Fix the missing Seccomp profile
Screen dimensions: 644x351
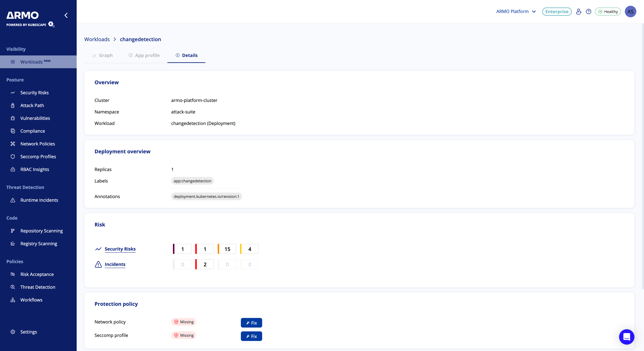(251, 336)
